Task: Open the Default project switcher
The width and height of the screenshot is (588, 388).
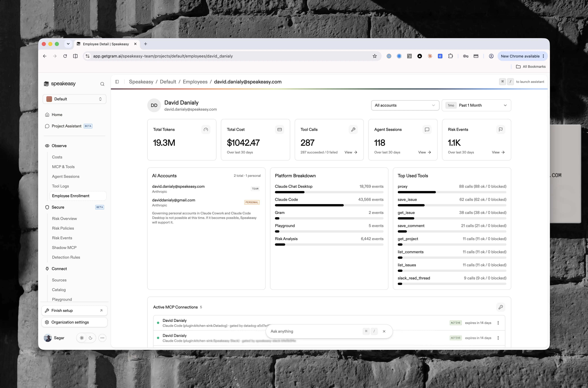Action: 74,99
